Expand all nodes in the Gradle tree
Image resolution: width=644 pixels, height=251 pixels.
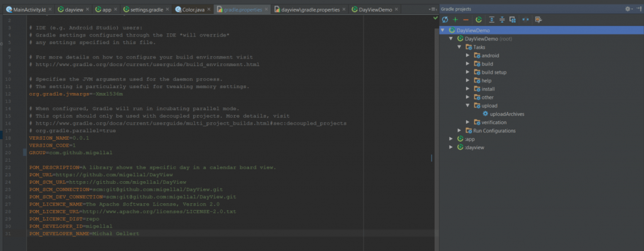point(492,20)
